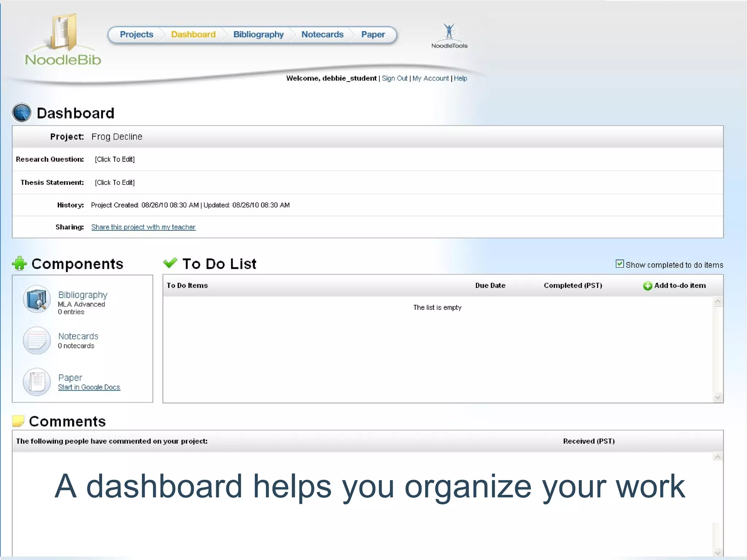Open the NoodleTools logo icon

[x=449, y=36]
